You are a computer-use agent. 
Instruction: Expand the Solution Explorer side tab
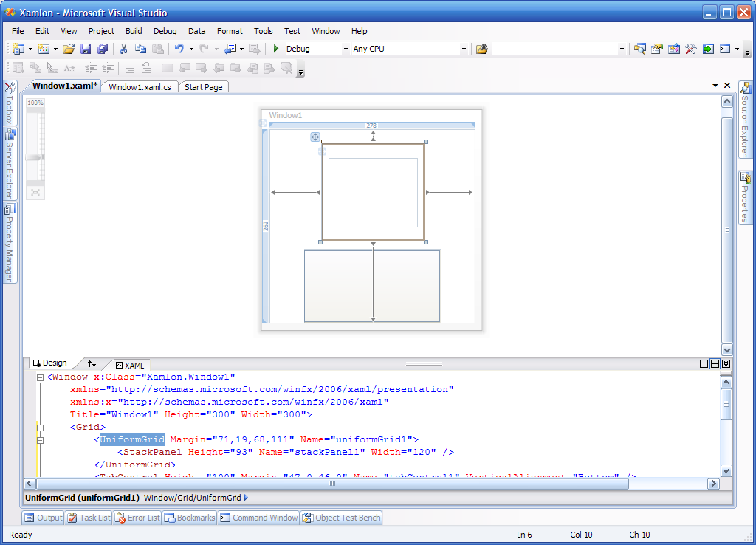745,120
